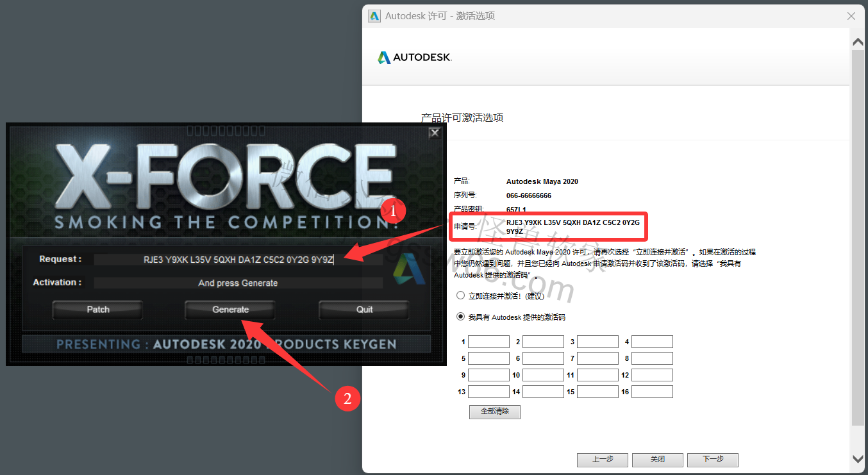Click the PRESENTING : AUTODESK 2020 PRODUCTS KEYGEN banner
This screenshot has width=868, height=475.
(226, 344)
